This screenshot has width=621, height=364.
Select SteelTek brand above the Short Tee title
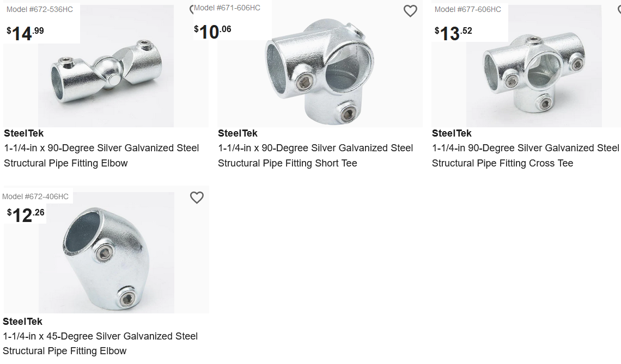click(238, 133)
